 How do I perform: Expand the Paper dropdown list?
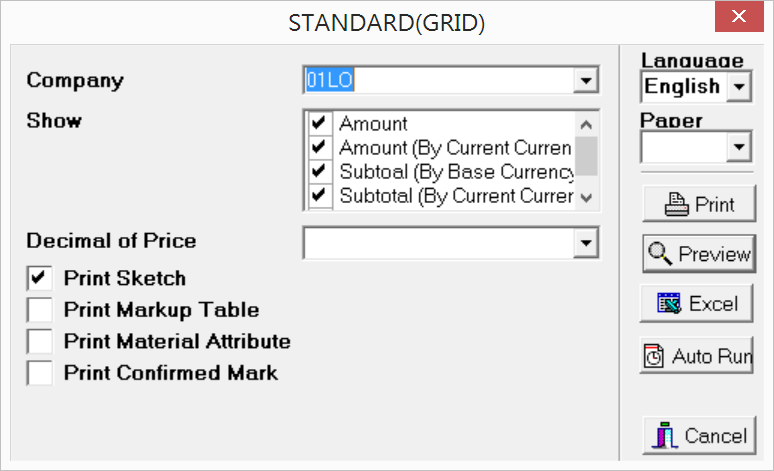739,147
